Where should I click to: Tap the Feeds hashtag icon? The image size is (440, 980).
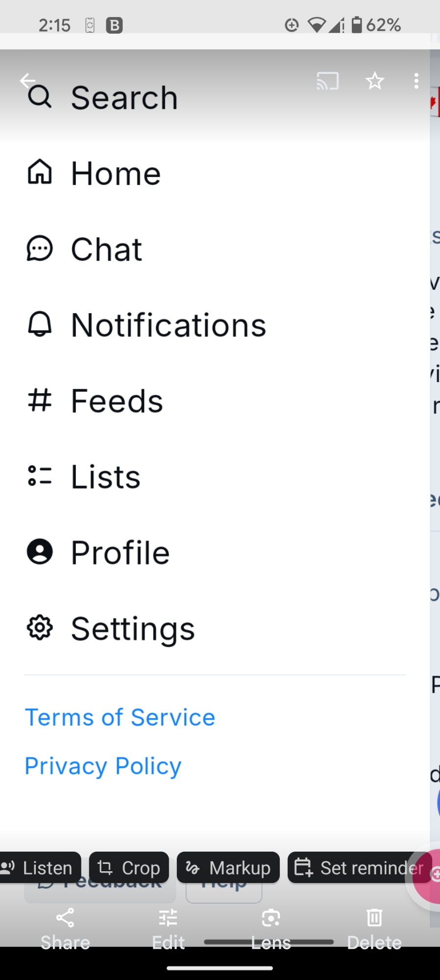click(40, 400)
